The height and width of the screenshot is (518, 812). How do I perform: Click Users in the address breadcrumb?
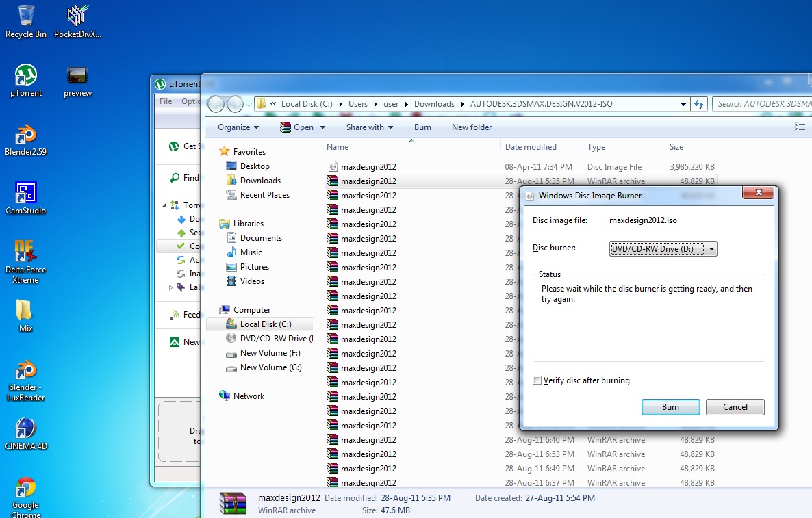click(x=358, y=104)
